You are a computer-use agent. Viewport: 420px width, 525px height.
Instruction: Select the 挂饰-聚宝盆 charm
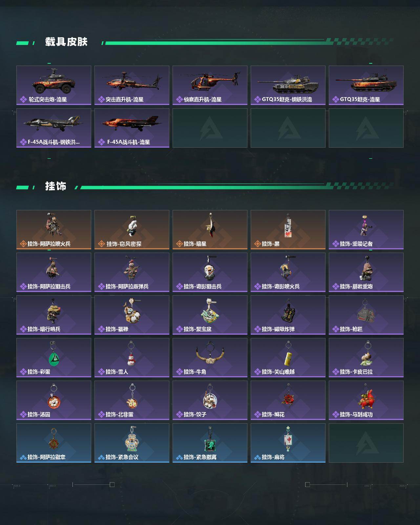(210, 315)
